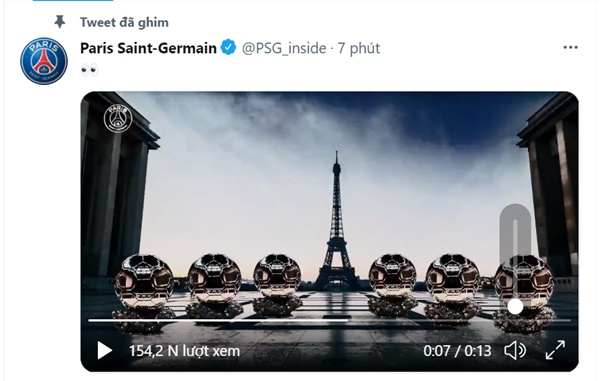
Task: Click the Eiffel Tower in the video
Action: pyautogui.click(x=336, y=222)
